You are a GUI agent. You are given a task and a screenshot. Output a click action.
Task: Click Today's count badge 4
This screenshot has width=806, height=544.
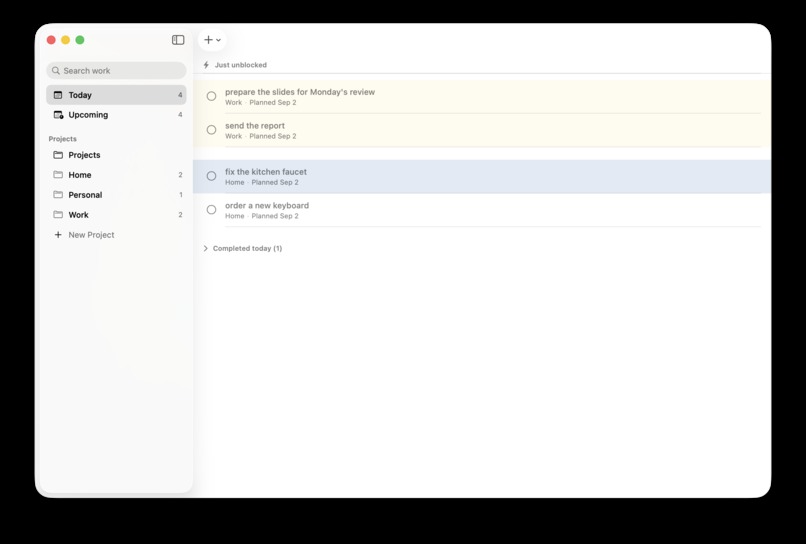180,95
